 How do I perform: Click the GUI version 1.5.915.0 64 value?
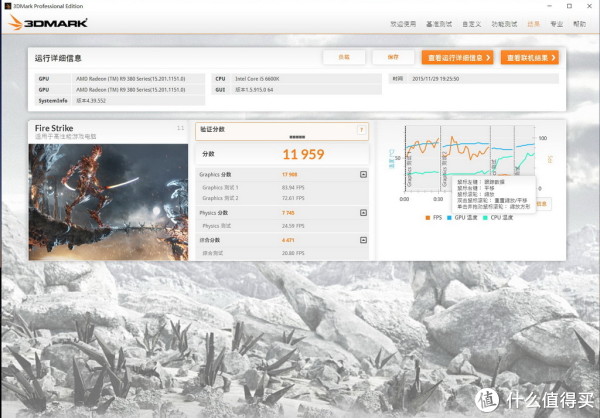point(254,90)
